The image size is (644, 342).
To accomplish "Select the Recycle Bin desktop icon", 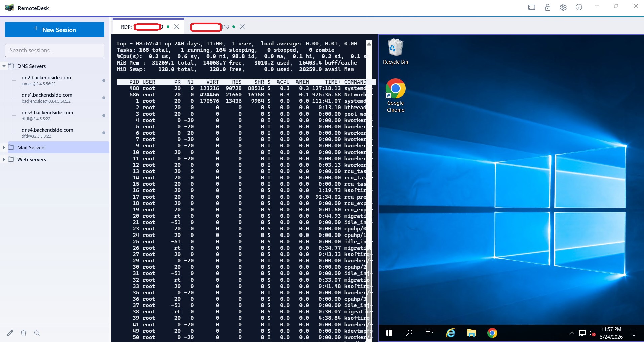I will pyautogui.click(x=395, y=52).
